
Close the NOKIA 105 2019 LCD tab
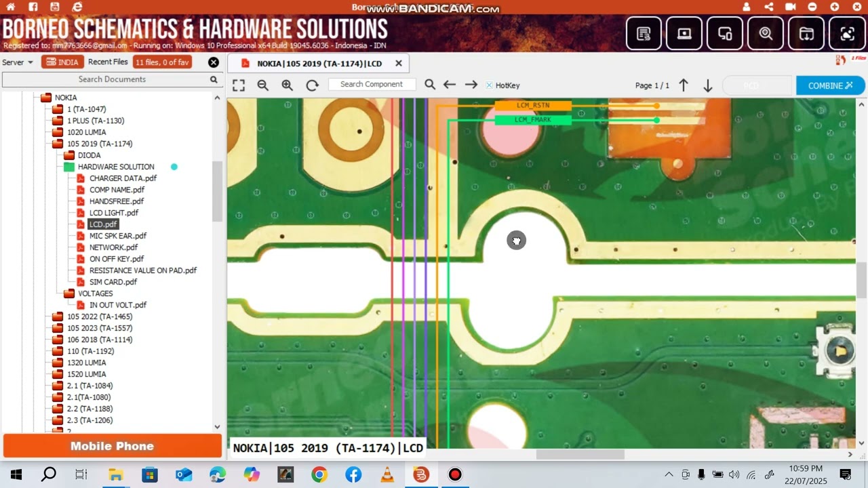399,63
